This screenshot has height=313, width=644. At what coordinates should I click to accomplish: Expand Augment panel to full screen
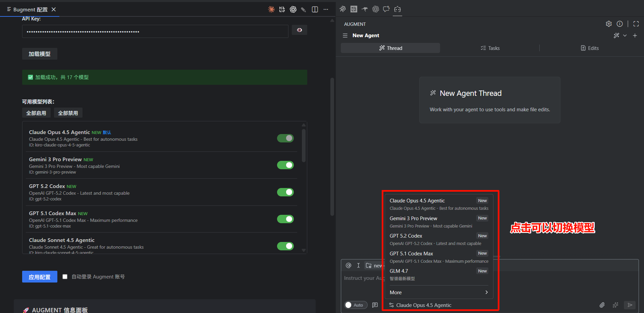pos(636,24)
